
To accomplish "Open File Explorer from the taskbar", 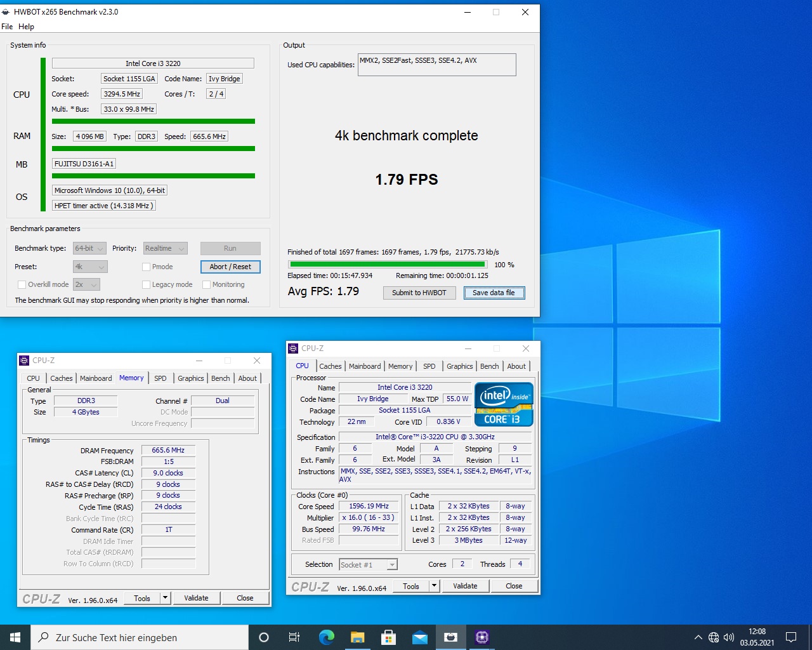I will pyautogui.click(x=357, y=637).
